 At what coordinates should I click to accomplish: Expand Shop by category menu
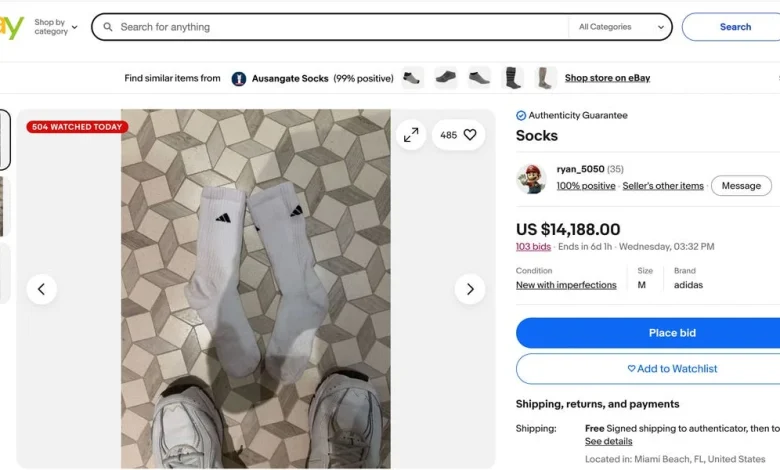tap(56, 27)
